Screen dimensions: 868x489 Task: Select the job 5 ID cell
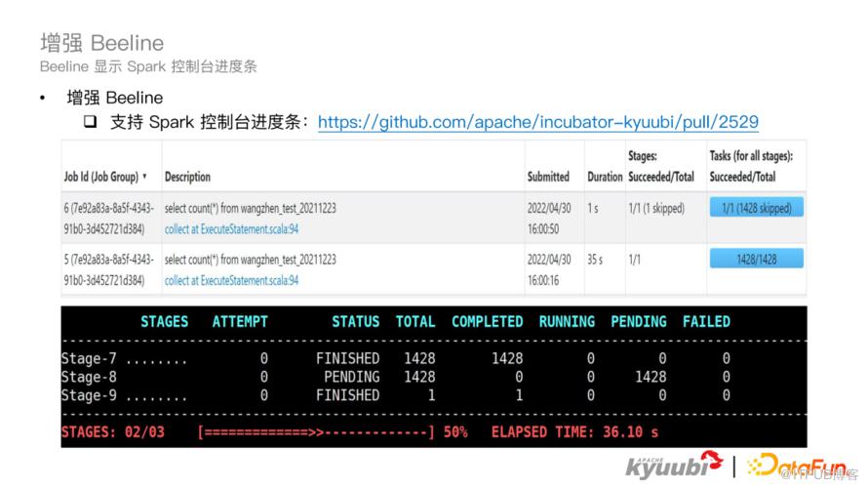[109, 270]
